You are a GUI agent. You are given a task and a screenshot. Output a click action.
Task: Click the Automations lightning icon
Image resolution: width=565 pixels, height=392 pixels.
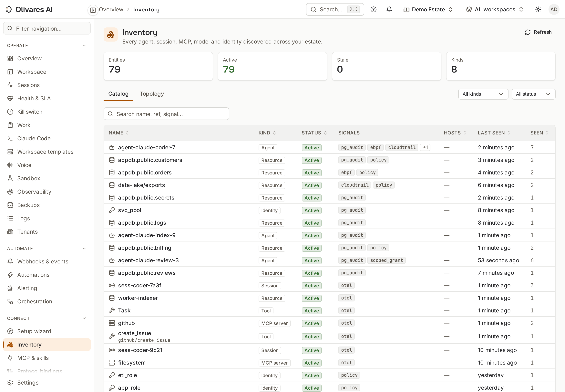click(x=10, y=275)
